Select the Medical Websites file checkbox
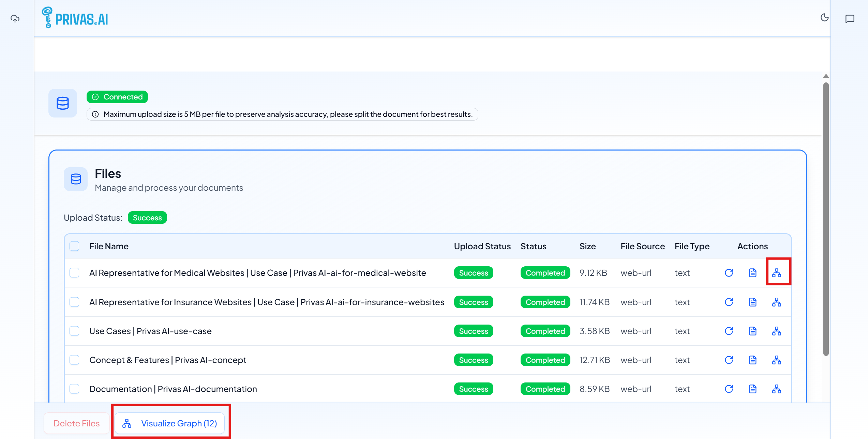868x439 pixels. click(74, 273)
